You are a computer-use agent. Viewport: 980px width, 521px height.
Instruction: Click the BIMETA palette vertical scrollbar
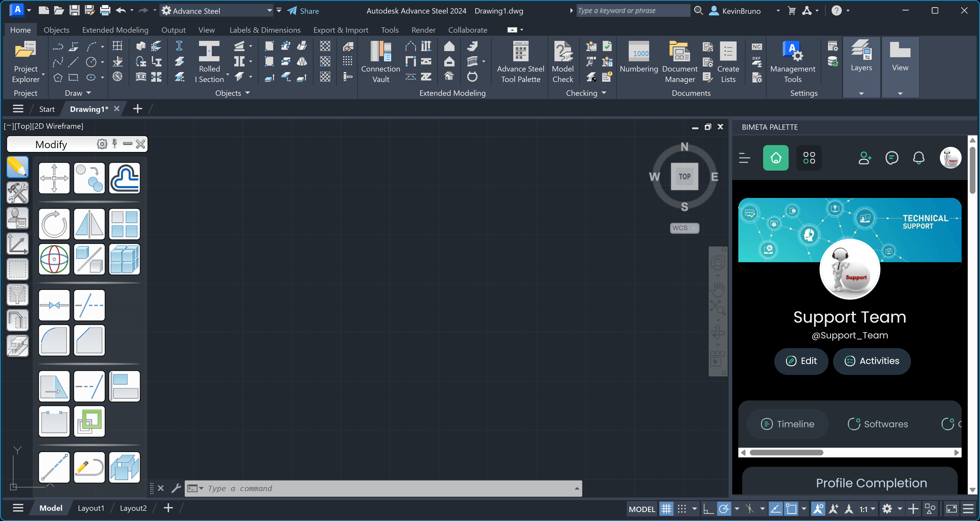pos(972,170)
